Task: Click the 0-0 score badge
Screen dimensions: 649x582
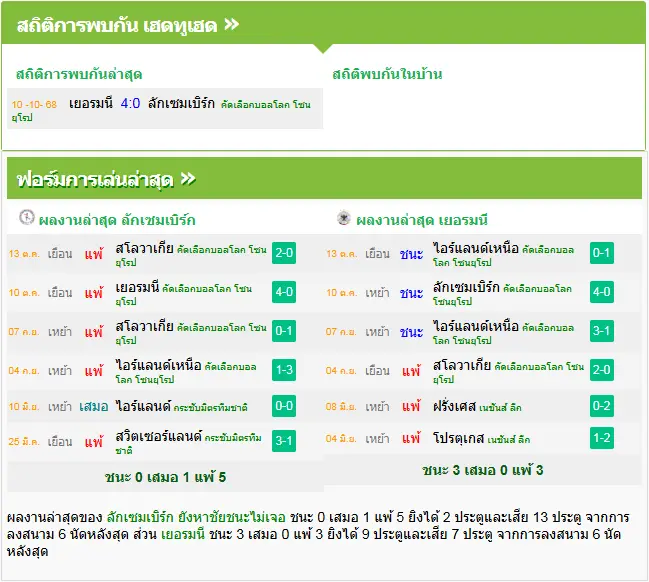Action: (x=284, y=406)
